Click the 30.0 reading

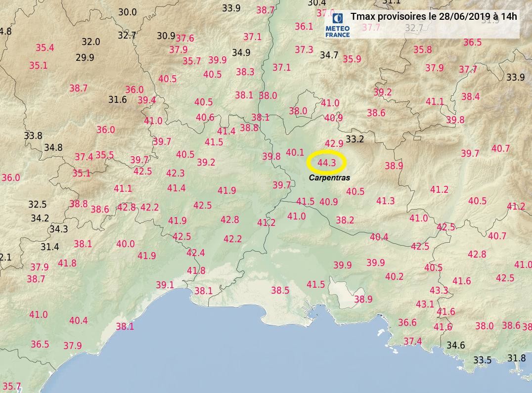click(128, 12)
